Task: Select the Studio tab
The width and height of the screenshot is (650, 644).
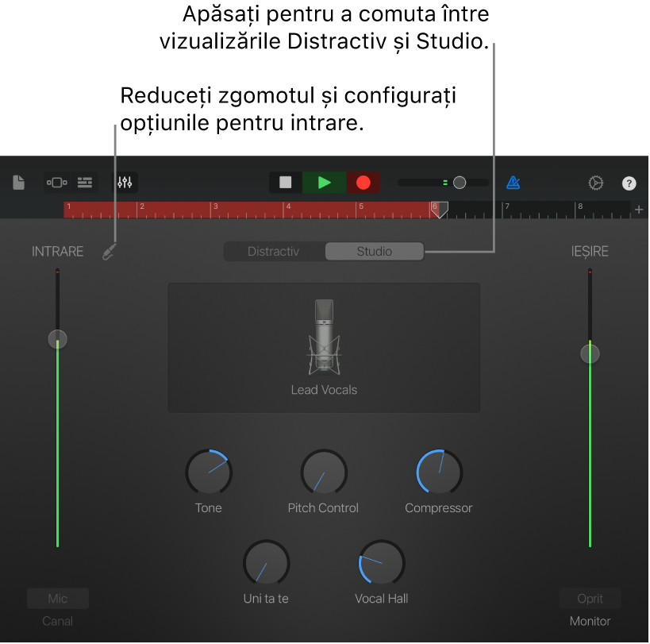Action: [373, 251]
